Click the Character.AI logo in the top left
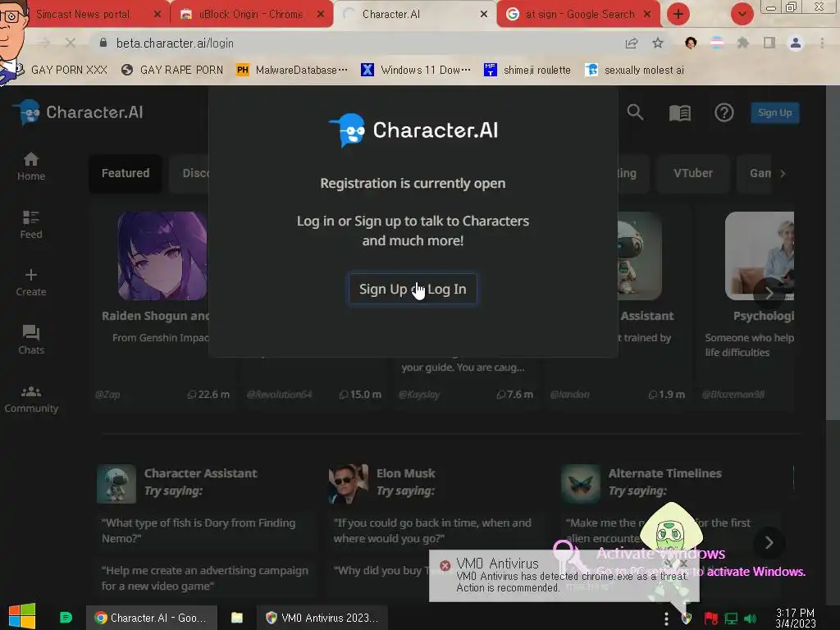Image resolution: width=840 pixels, height=630 pixels. [78, 112]
